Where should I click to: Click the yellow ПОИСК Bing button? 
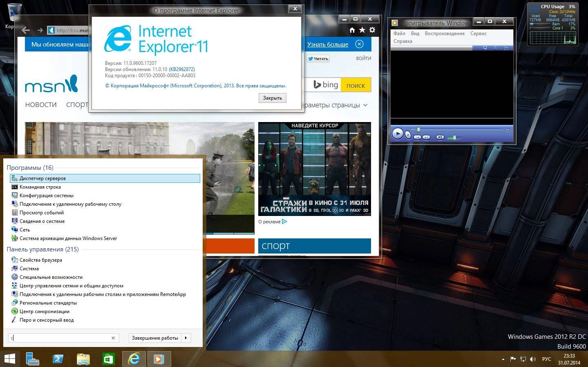pyautogui.click(x=356, y=85)
